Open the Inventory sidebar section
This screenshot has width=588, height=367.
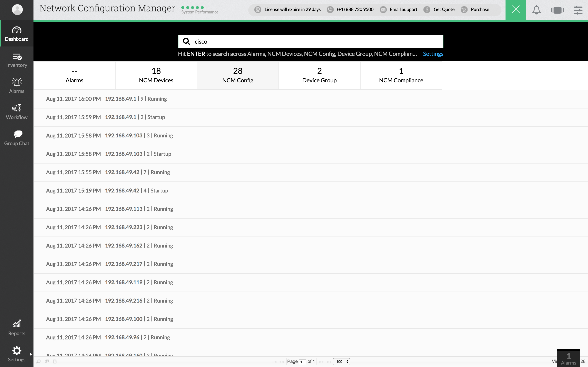click(17, 60)
